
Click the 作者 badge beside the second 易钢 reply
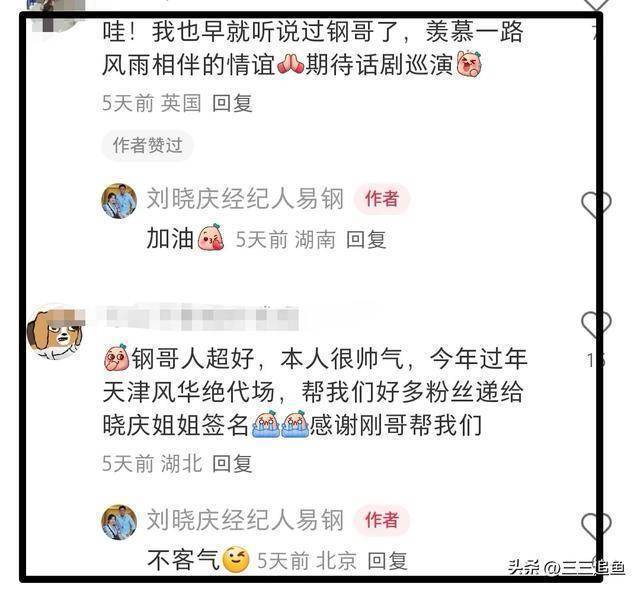[382, 520]
